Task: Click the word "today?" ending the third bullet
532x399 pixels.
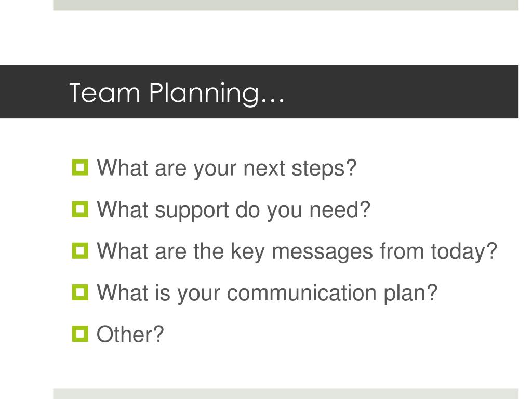Action: (464, 252)
